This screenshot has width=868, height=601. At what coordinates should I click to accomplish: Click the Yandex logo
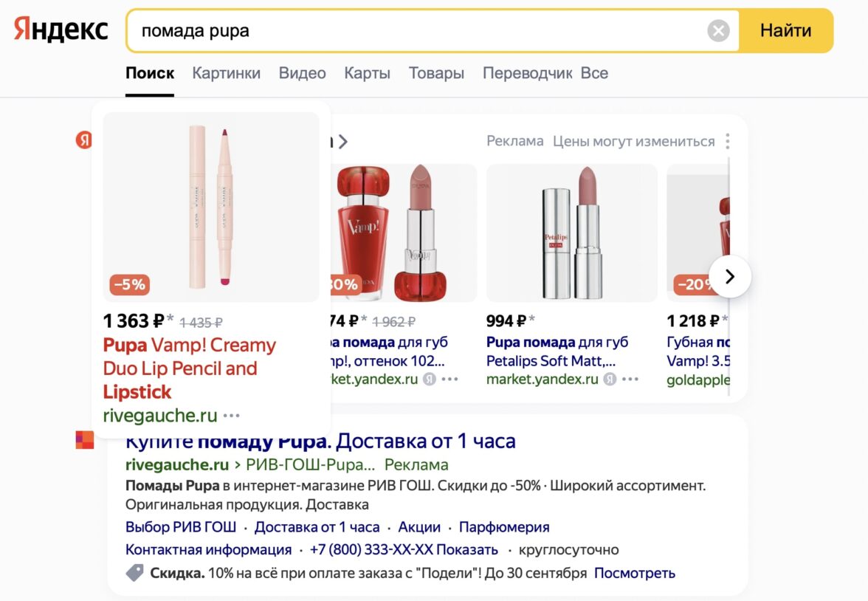pyautogui.click(x=61, y=30)
